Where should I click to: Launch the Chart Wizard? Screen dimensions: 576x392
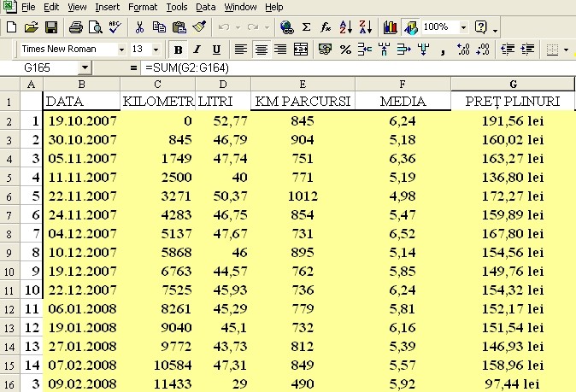(x=391, y=27)
